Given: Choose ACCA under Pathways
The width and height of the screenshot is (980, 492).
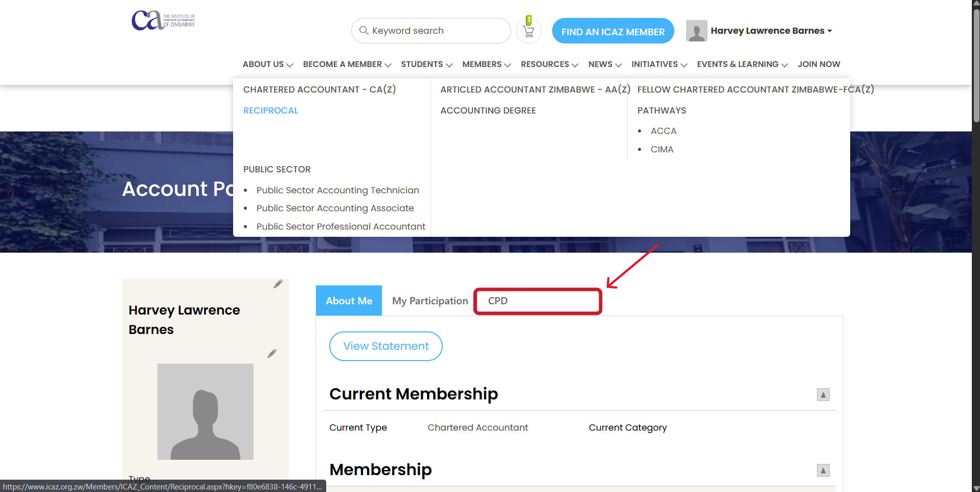Looking at the screenshot, I should (x=663, y=131).
